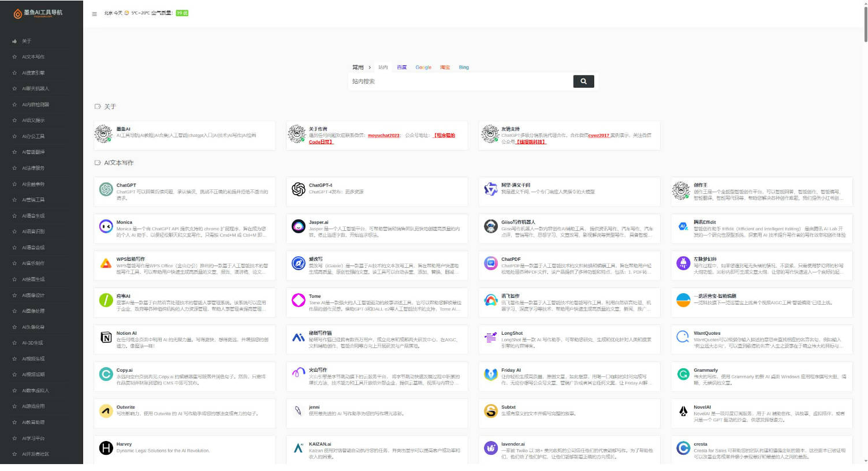Select AI聊天机器人 in the sidebar
The width and height of the screenshot is (868, 471).
(35, 89)
